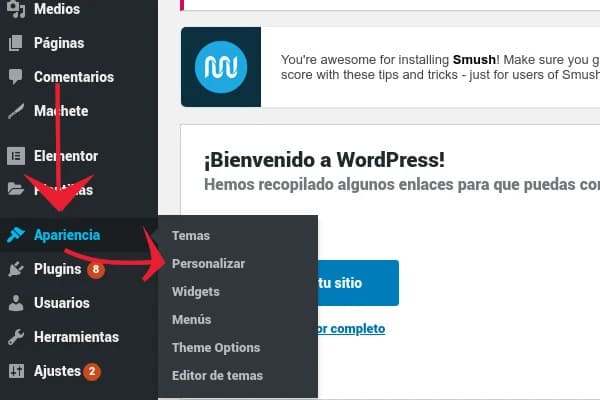Screen dimensions: 600x400
Task: Click the 'Hemos recopilado algunos enlaces' subtitle
Action: tap(402, 184)
